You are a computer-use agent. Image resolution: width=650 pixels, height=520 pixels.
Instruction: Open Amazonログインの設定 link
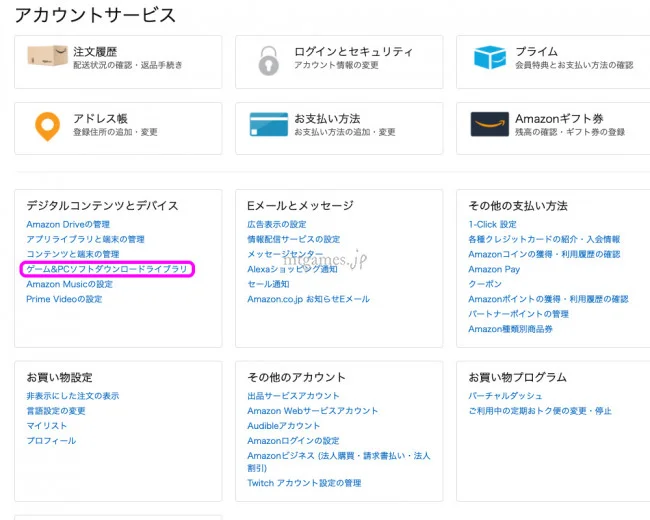coord(293,441)
